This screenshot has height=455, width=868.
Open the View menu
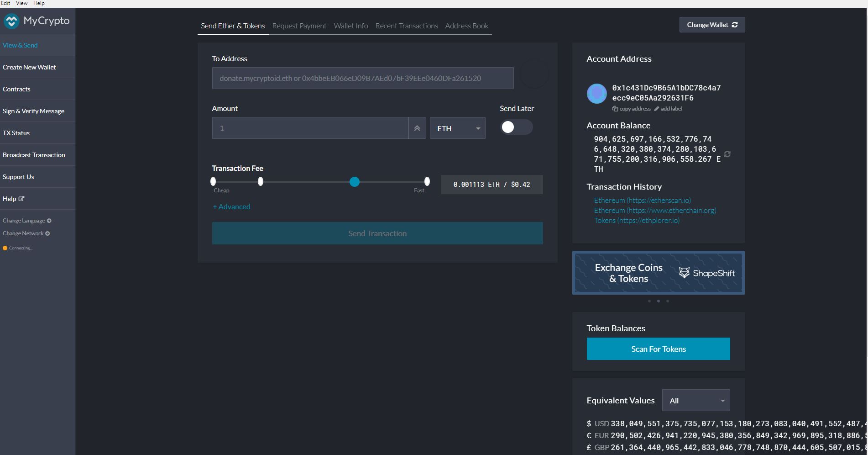coord(22,3)
